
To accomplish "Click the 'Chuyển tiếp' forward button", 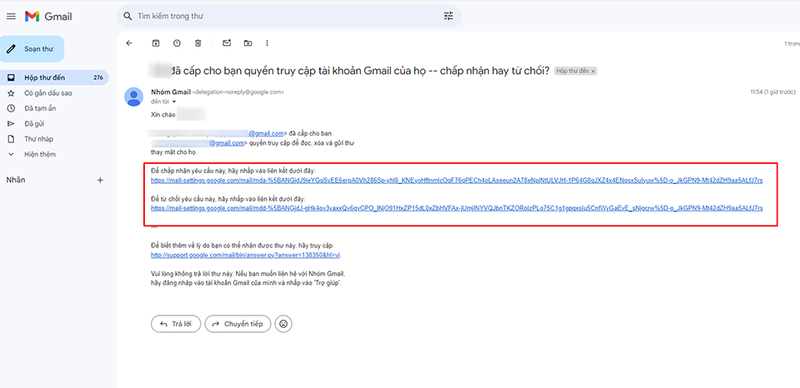I will 238,324.
